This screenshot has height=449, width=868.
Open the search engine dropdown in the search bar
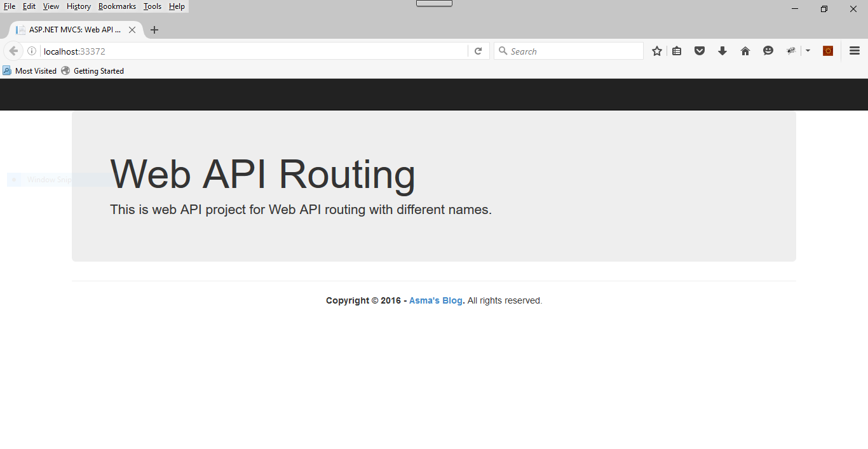(x=503, y=51)
